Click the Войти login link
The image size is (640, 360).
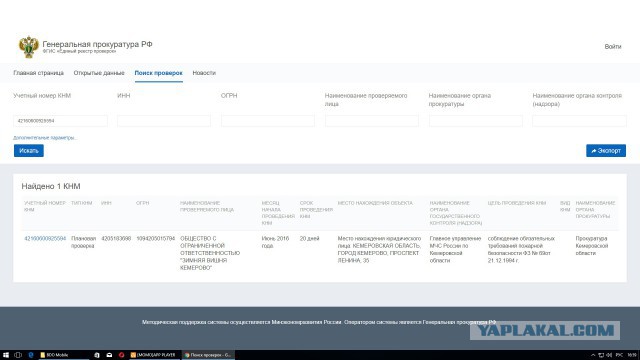point(613,47)
